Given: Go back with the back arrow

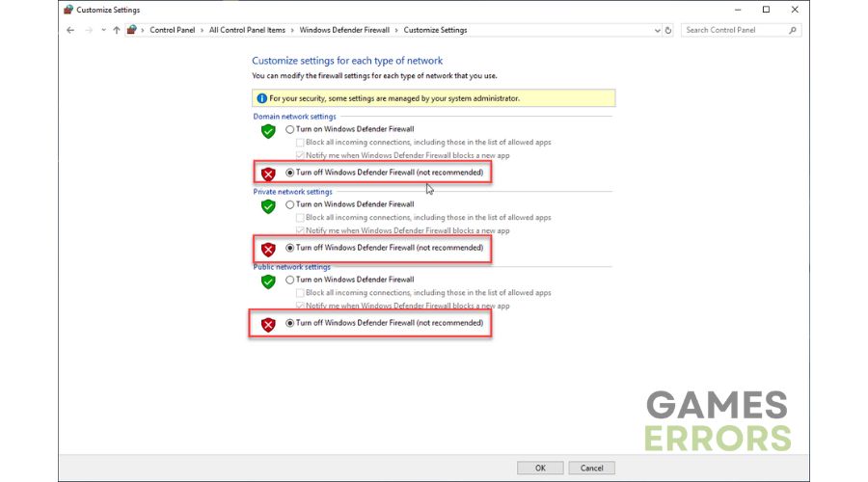Looking at the screenshot, I should click(x=70, y=31).
